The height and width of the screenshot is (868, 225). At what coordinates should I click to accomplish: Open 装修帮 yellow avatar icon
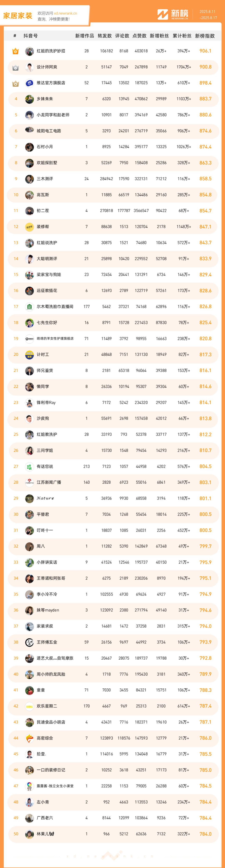pos(29,227)
